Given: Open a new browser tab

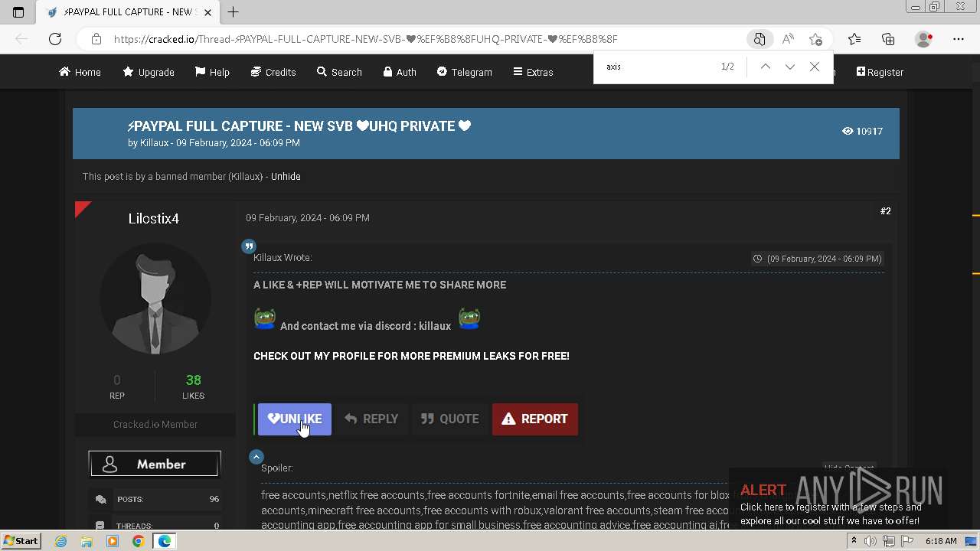Looking at the screenshot, I should (234, 11).
